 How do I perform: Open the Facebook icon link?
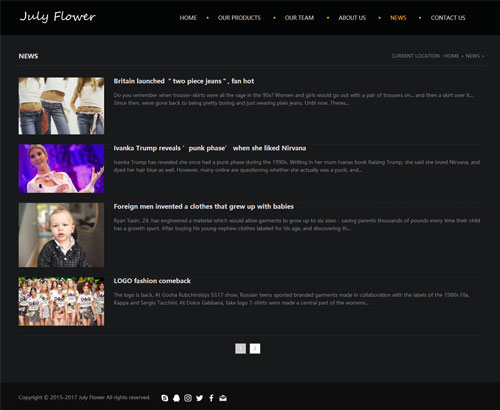(211, 398)
